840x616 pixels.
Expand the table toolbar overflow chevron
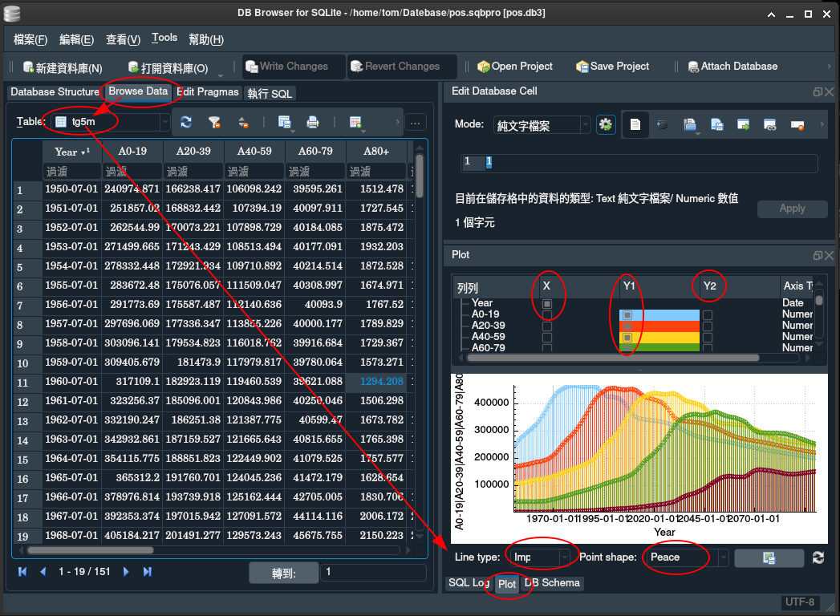[397, 122]
